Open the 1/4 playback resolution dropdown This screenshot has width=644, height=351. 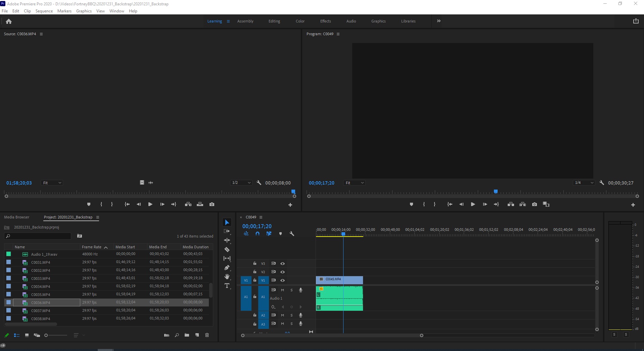[x=584, y=183]
